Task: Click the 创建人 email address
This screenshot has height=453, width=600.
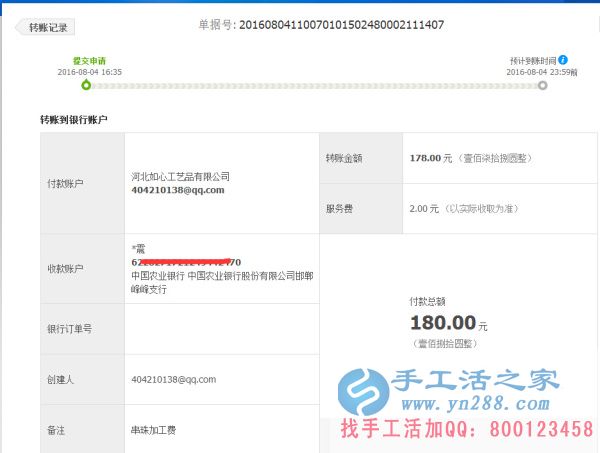Action: [x=173, y=380]
